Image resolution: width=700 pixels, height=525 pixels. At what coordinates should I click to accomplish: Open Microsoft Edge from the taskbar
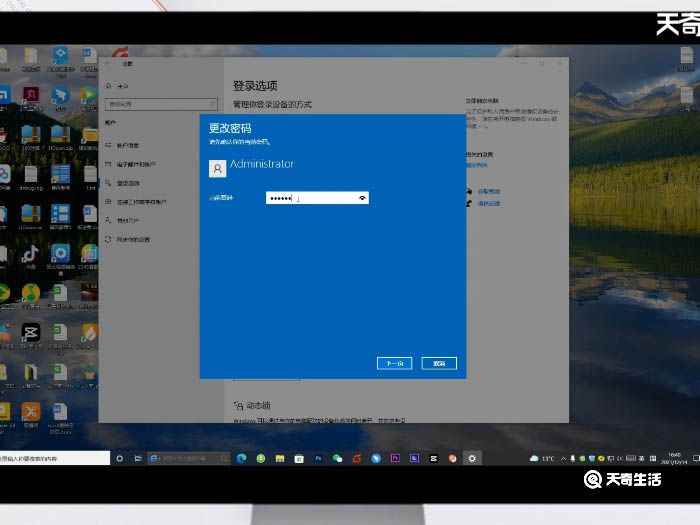[241, 458]
